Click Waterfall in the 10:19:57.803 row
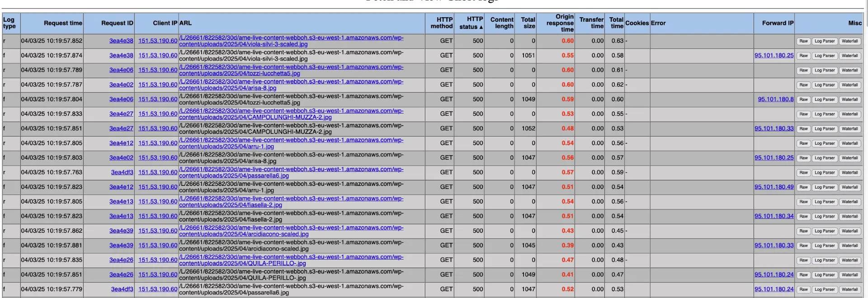868x298 pixels. (849, 158)
